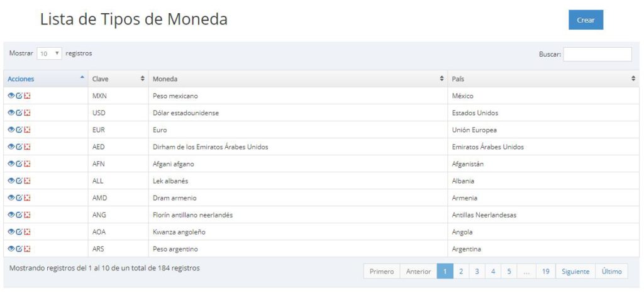Sort table by Clave column
The width and height of the screenshot is (644, 293).
(x=118, y=79)
